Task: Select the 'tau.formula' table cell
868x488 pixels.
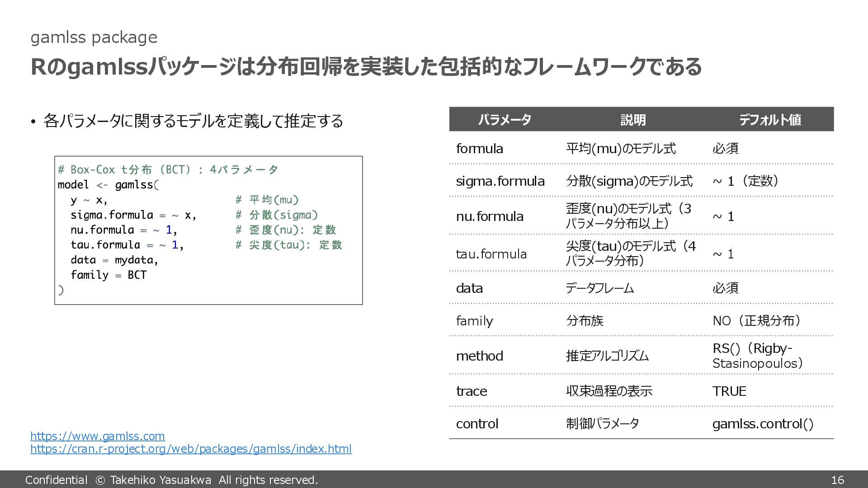Action: (x=491, y=254)
